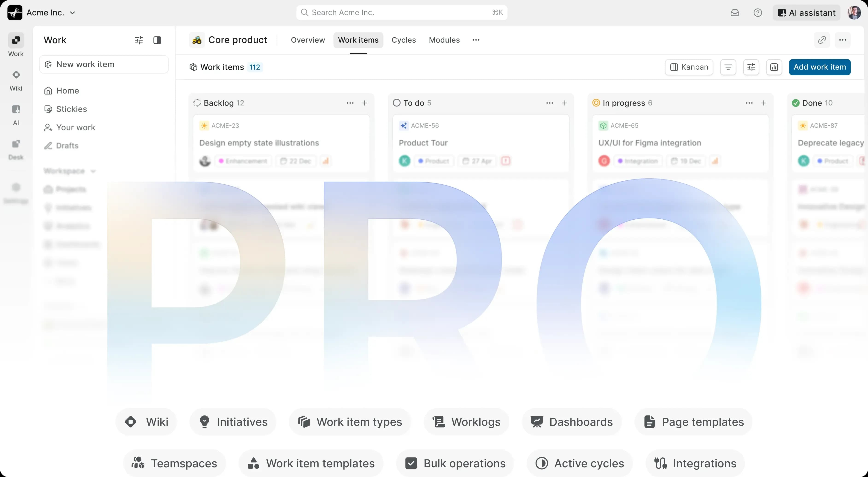The width and height of the screenshot is (868, 477).
Task: Click the Work item types feature pill
Action: click(x=350, y=422)
